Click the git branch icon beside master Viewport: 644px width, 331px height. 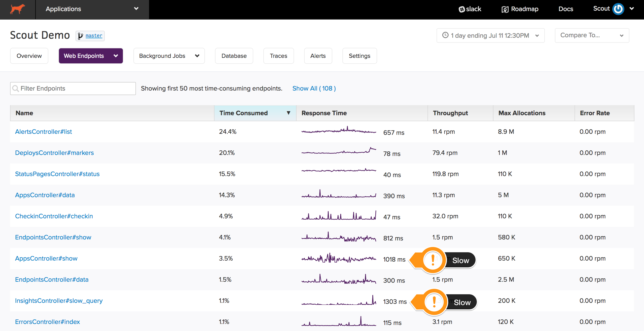(80, 36)
